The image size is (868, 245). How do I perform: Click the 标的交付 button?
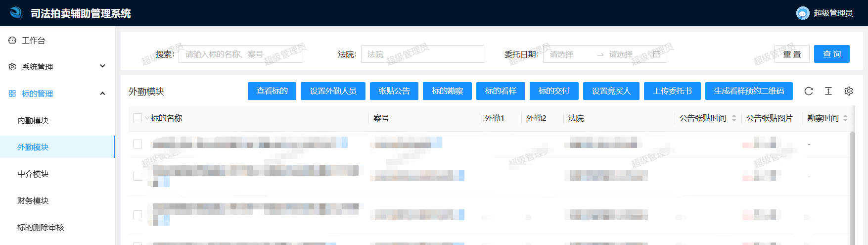click(554, 91)
